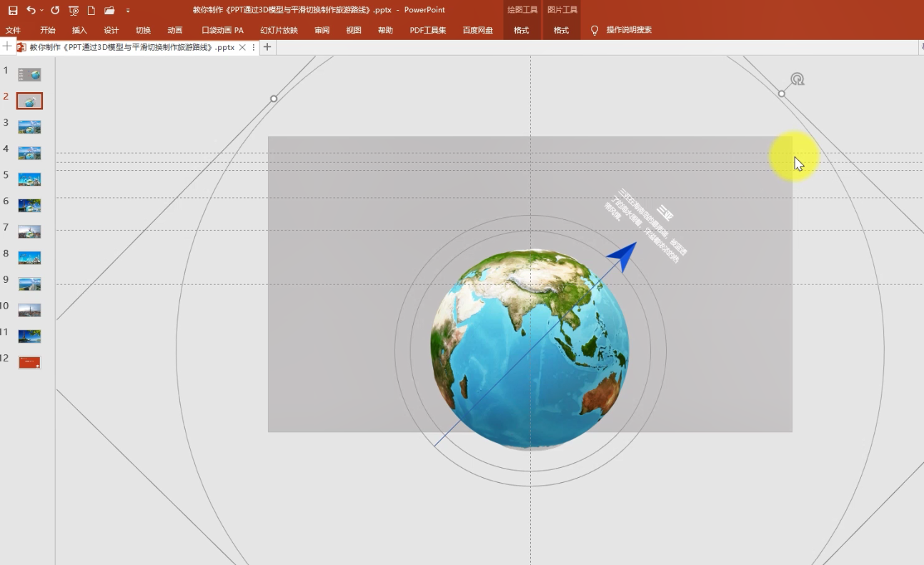Select slide 5 thumbnail
The width and height of the screenshot is (924, 565).
coord(29,179)
